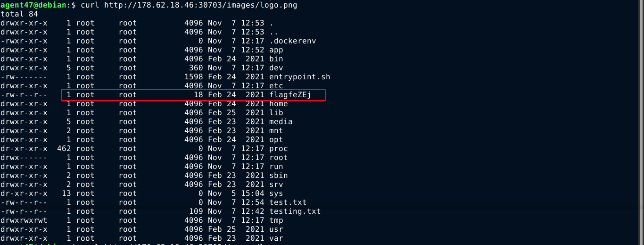Select the media directory name
The width and height of the screenshot is (644, 245).
coord(281,122)
